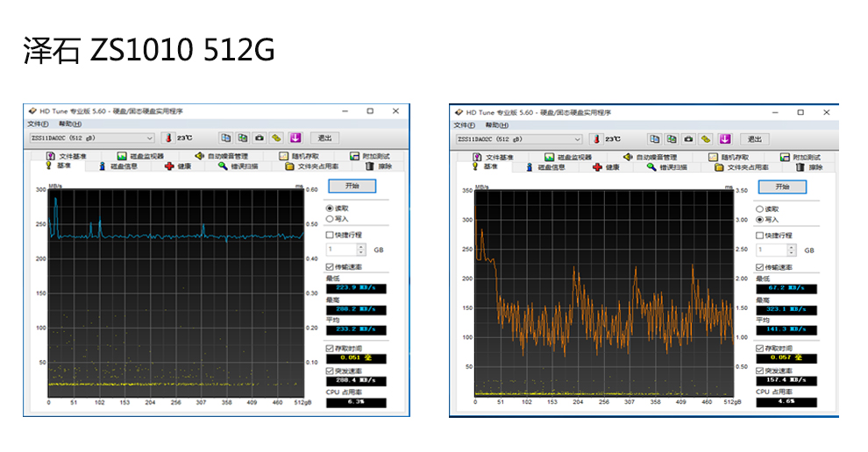Open 帮助(H) menu in blue-graph window
The image size is (868, 452).
tap(70, 124)
